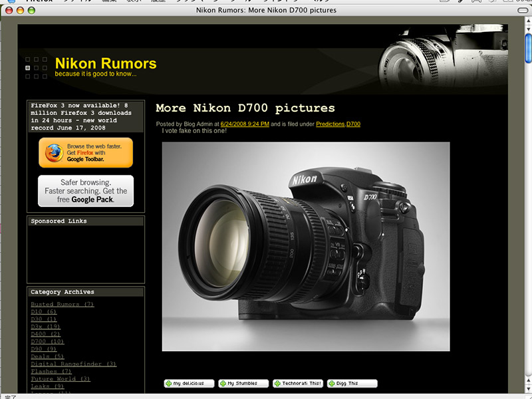The image size is (532, 399).
Task: Click the Technorati This! button
Action: (298, 384)
